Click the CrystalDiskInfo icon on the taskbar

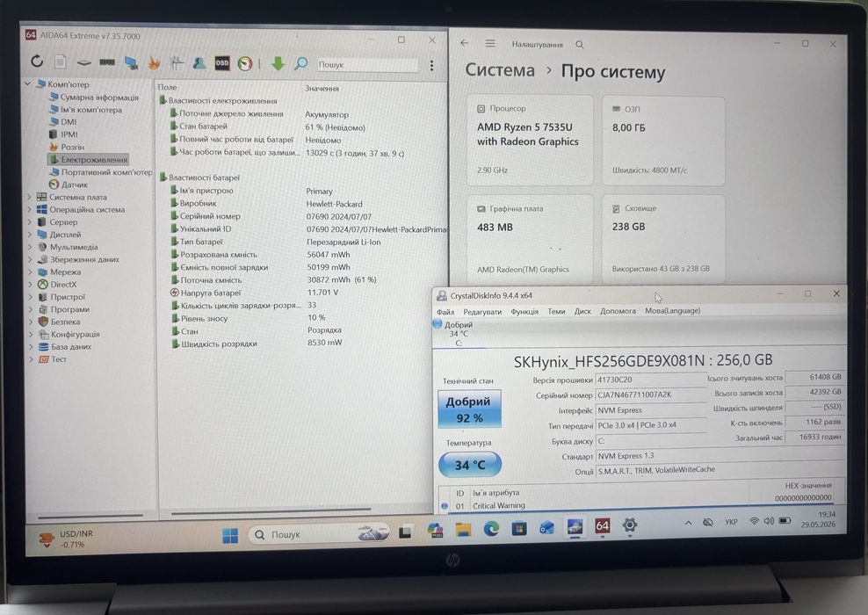[x=575, y=526]
